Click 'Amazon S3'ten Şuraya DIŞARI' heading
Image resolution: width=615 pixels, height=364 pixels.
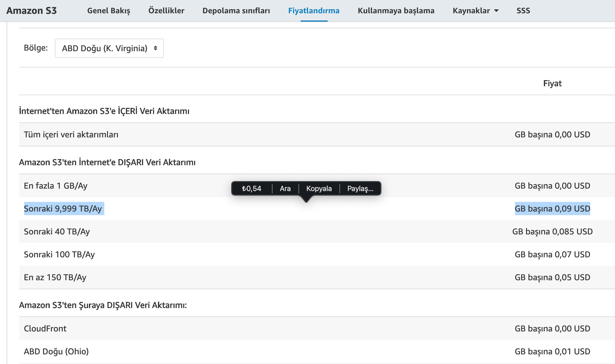(x=103, y=305)
